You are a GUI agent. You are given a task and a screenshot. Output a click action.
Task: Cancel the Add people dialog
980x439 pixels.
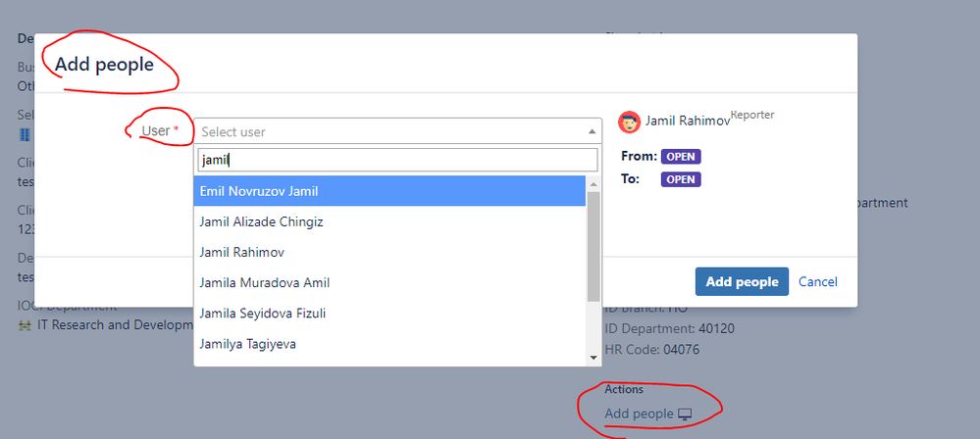click(x=817, y=281)
